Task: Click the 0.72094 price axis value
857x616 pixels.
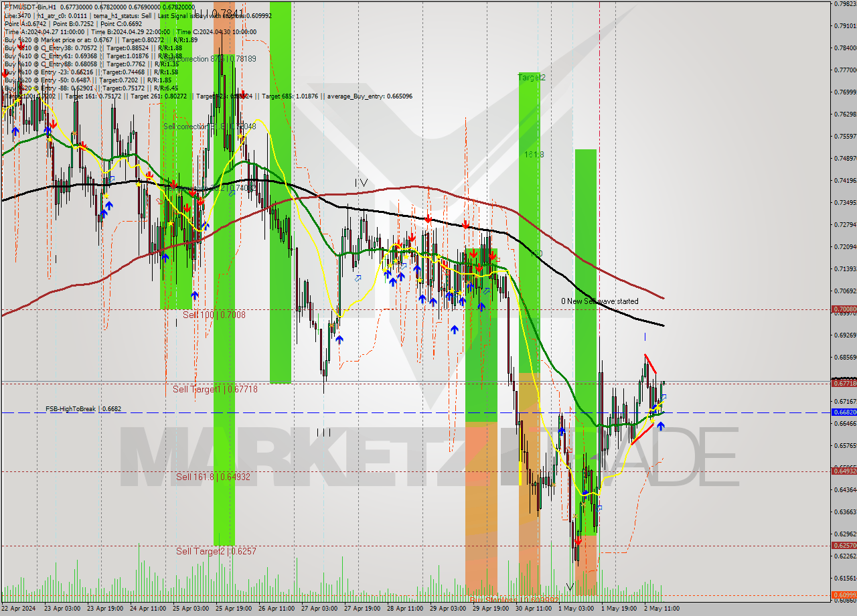Action: coord(845,247)
